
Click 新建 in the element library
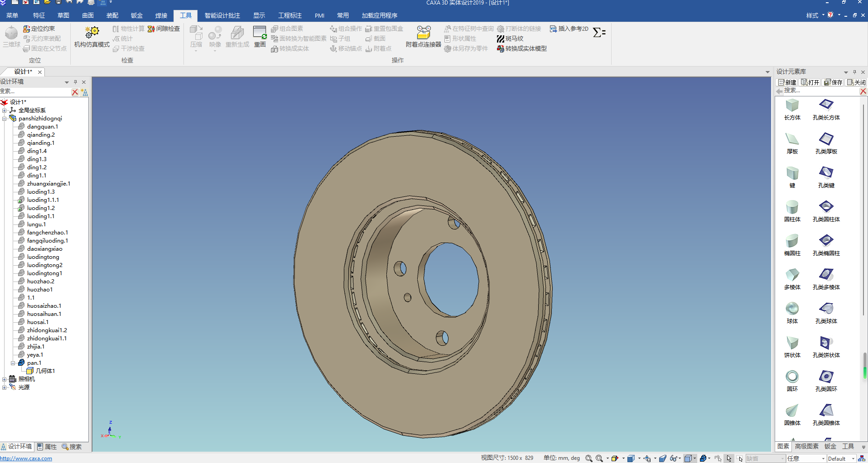click(787, 82)
